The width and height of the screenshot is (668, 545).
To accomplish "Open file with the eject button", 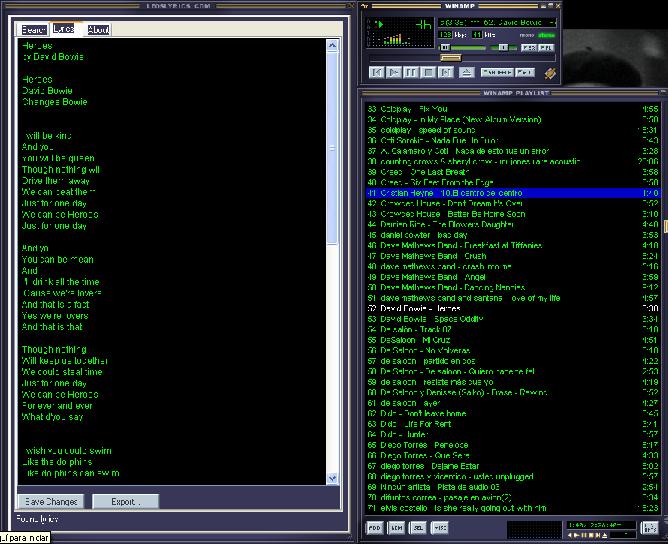I will [x=466, y=72].
